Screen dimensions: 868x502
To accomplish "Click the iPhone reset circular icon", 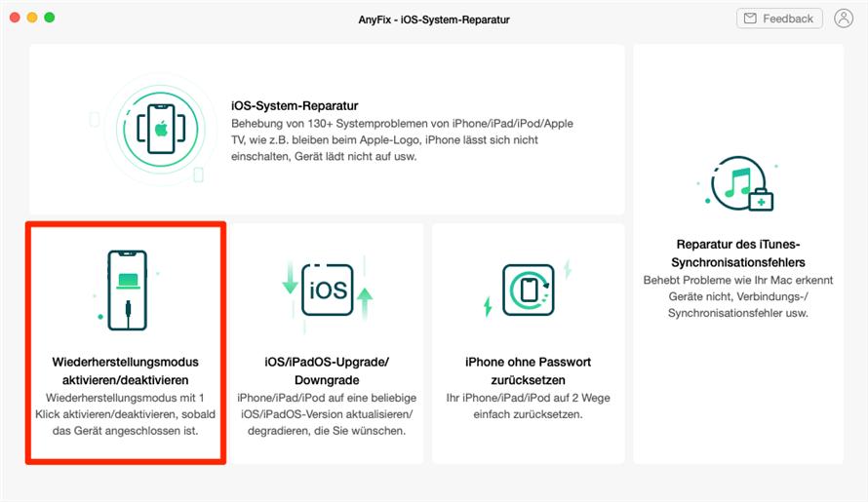I will click(528, 290).
